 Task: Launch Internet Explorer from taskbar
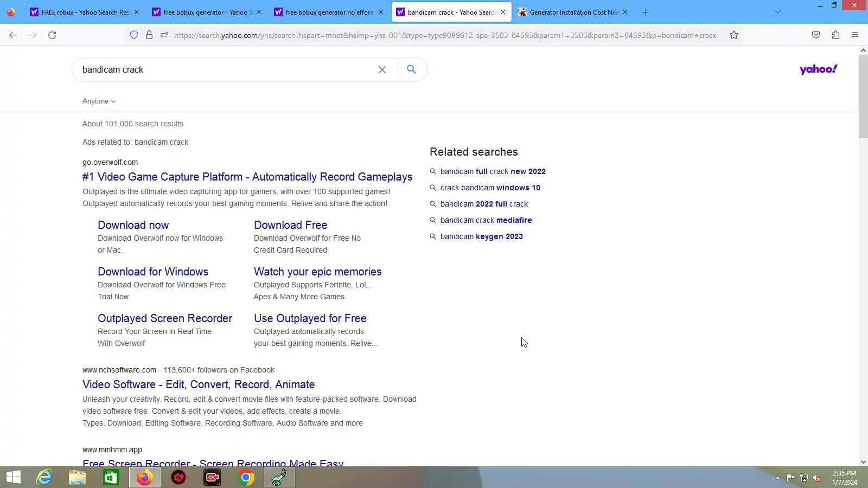pyautogui.click(x=44, y=477)
